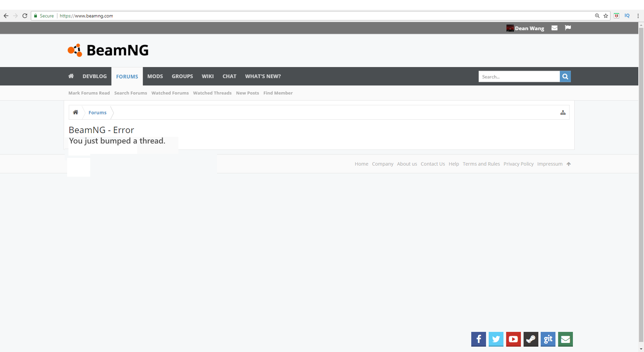Open the Steam social icon

point(531,339)
